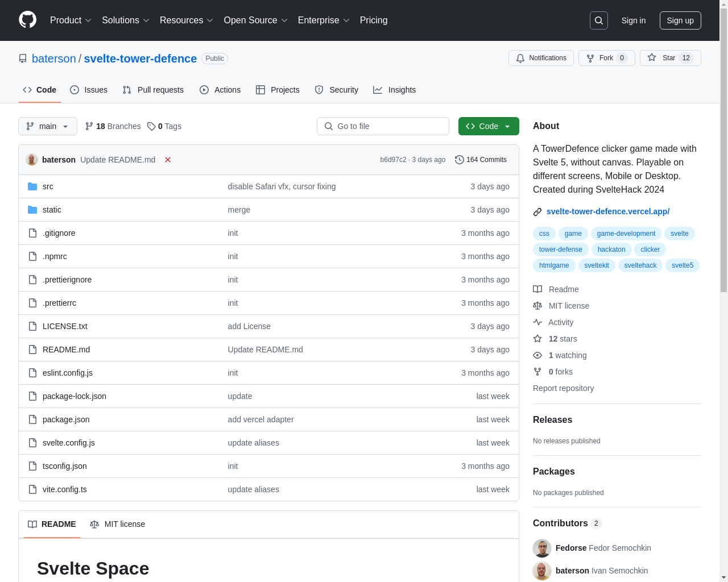728x582 pixels.
Task: Open the static folder icon
Action: click(32, 210)
